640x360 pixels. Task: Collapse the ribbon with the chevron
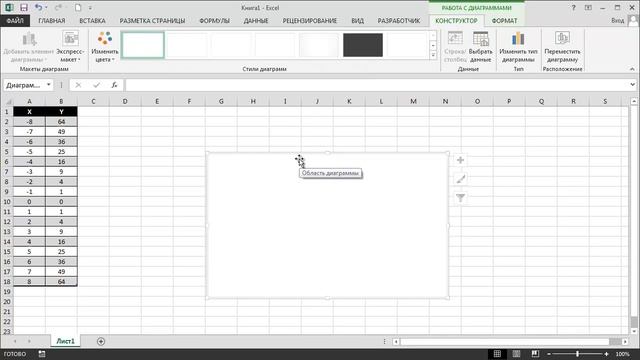(x=632, y=69)
